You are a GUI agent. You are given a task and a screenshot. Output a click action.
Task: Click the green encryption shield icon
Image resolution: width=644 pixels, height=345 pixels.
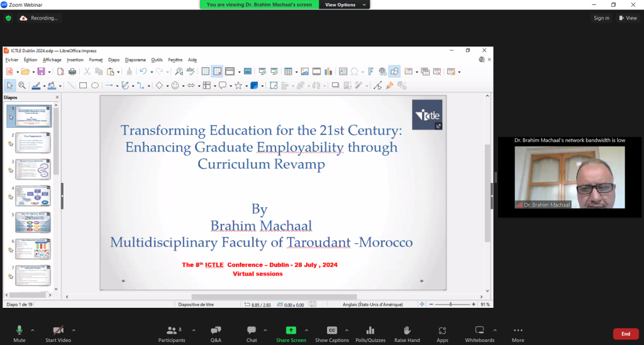pyautogui.click(x=8, y=18)
